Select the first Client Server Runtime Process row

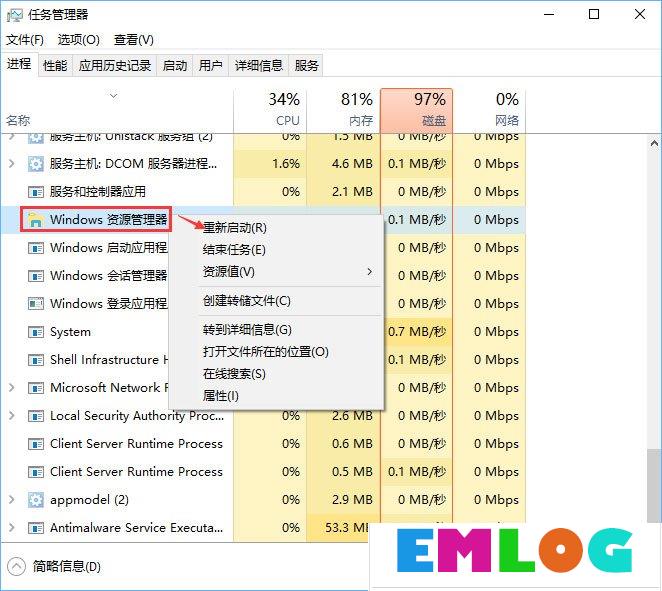coord(263,444)
